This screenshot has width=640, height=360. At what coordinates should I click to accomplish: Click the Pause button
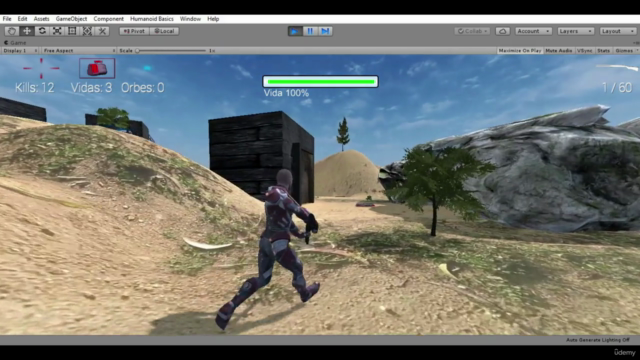[x=310, y=31]
